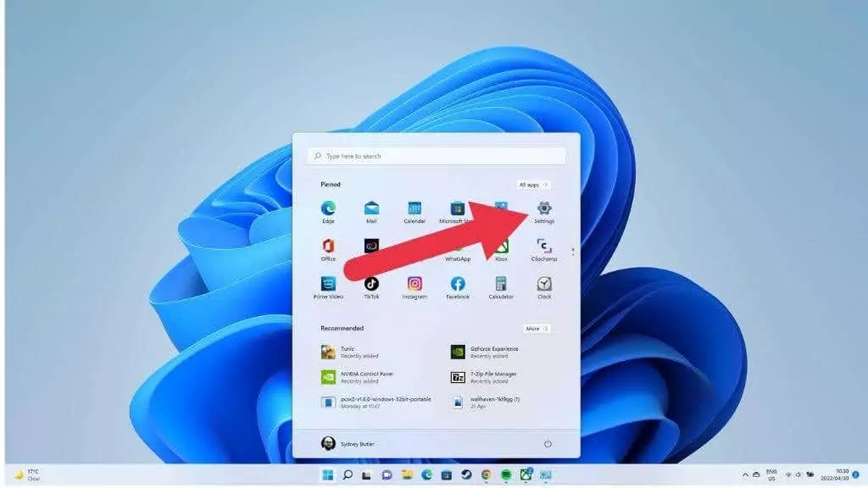868x488 pixels.
Task: Click the Start menu power button
Action: pyautogui.click(x=548, y=444)
